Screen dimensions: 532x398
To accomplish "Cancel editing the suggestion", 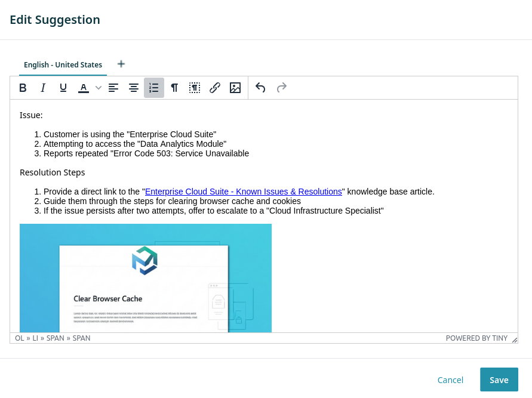I will [x=450, y=380].
